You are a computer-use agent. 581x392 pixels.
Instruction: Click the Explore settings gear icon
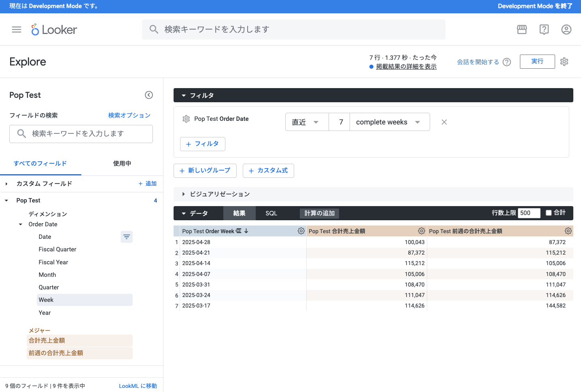(564, 62)
